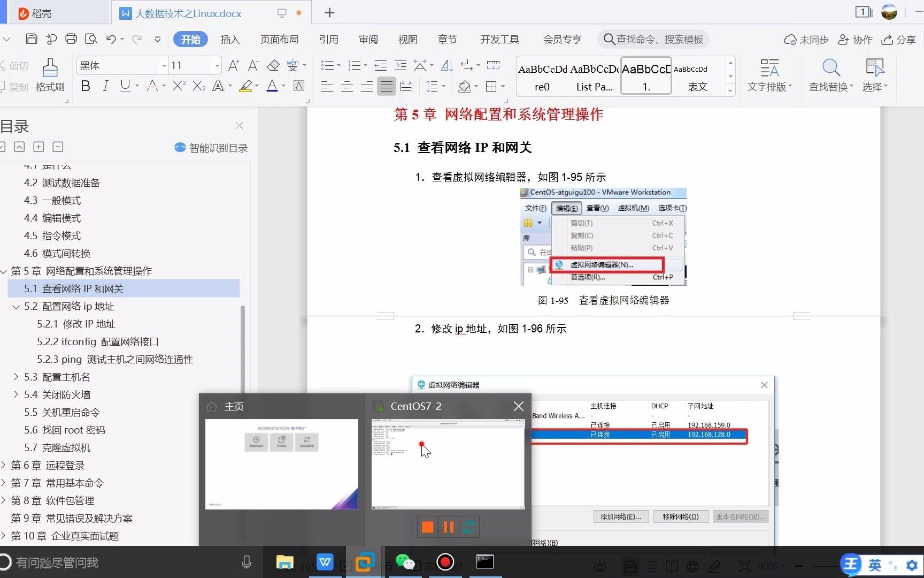Image resolution: width=924 pixels, height=578 pixels.
Task: Open the 页面布局 ribbon tab
Action: pos(279,39)
